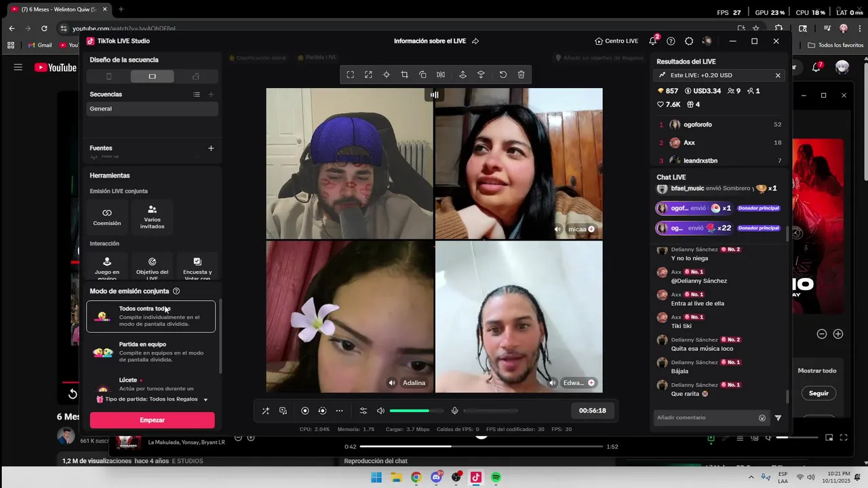868x488 pixels.
Task: Select Todos contra todos mode
Action: point(151,317)
